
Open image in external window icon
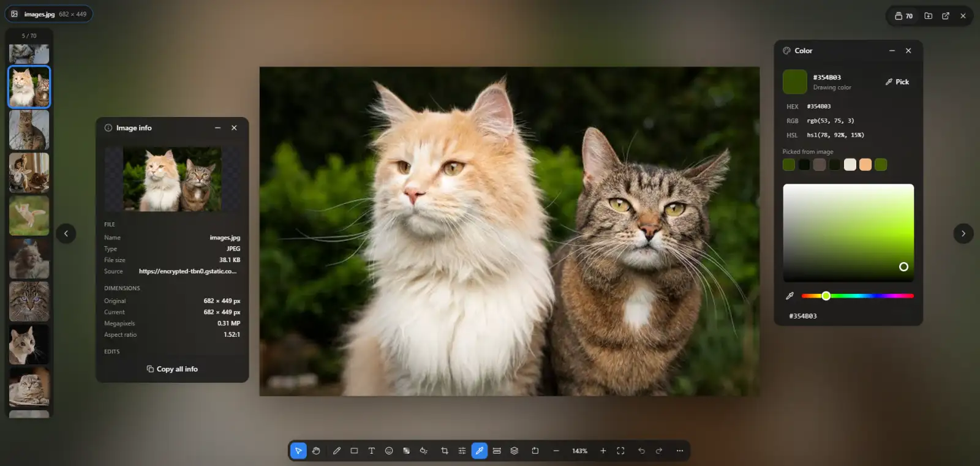(946, 16)
